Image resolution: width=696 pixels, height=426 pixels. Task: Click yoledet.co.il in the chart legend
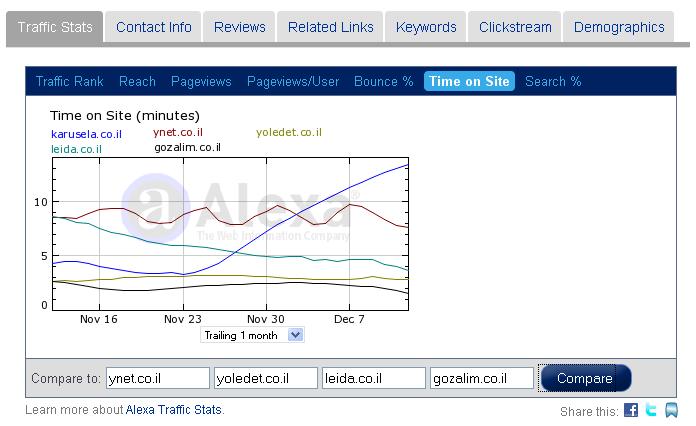click(289, 132)
